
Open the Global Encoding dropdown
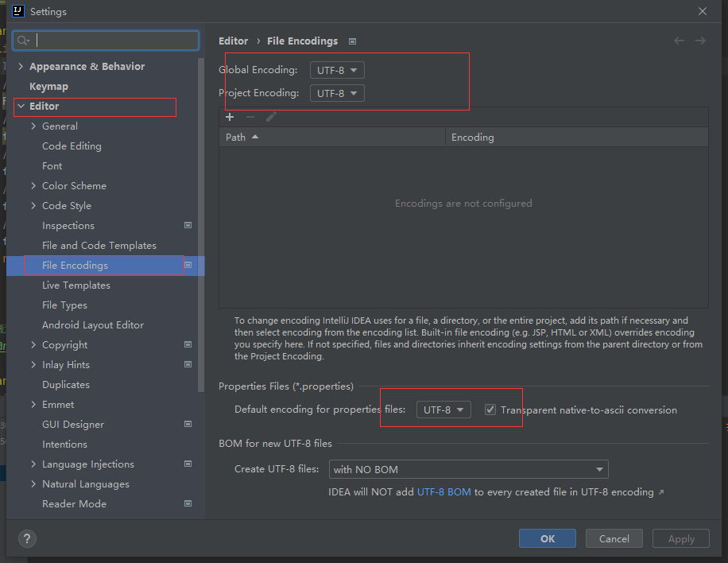pyautogui.click(x=337, y=70)
